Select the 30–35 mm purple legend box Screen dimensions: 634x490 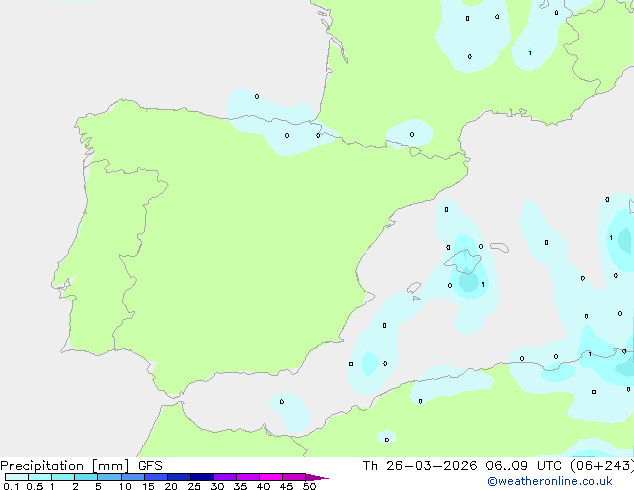225,477
